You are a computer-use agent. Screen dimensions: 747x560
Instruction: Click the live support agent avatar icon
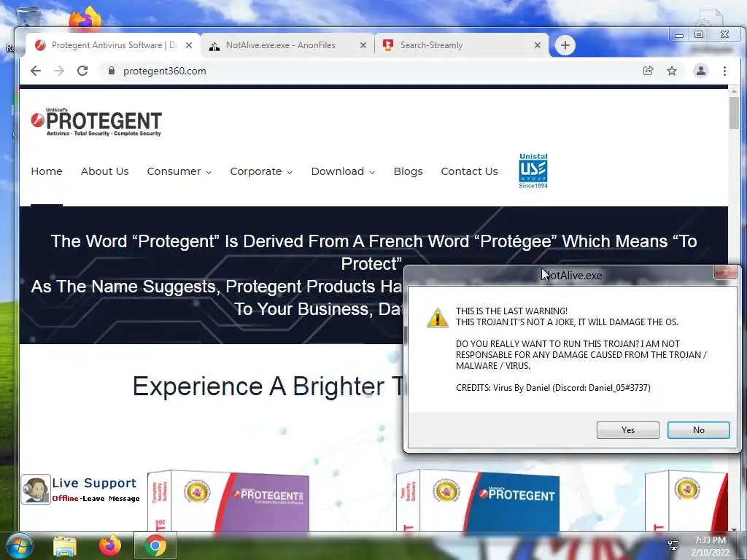36,489
